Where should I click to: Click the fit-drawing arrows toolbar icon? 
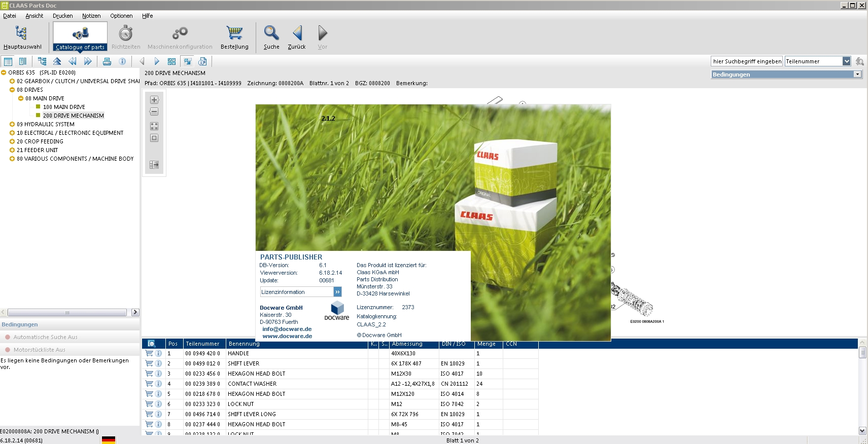188,61
